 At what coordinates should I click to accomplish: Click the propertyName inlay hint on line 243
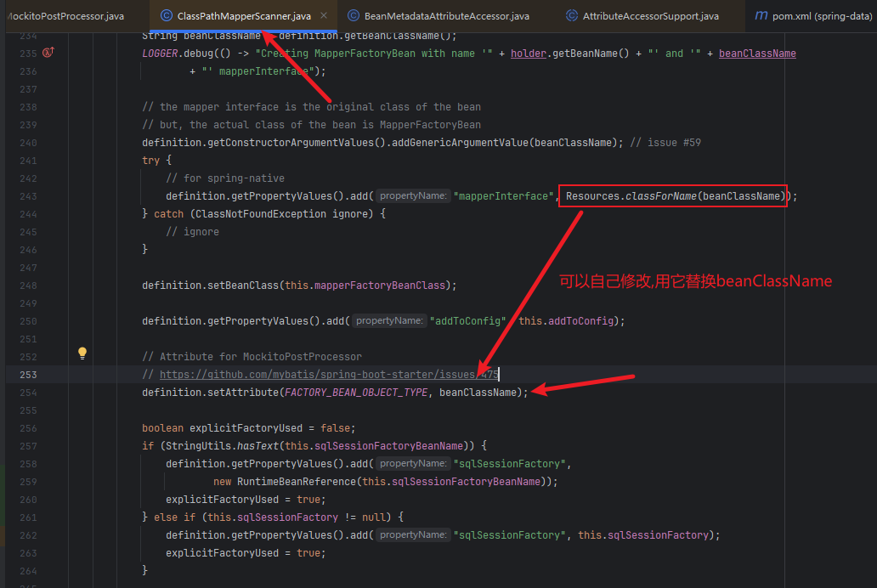(412, 195)
